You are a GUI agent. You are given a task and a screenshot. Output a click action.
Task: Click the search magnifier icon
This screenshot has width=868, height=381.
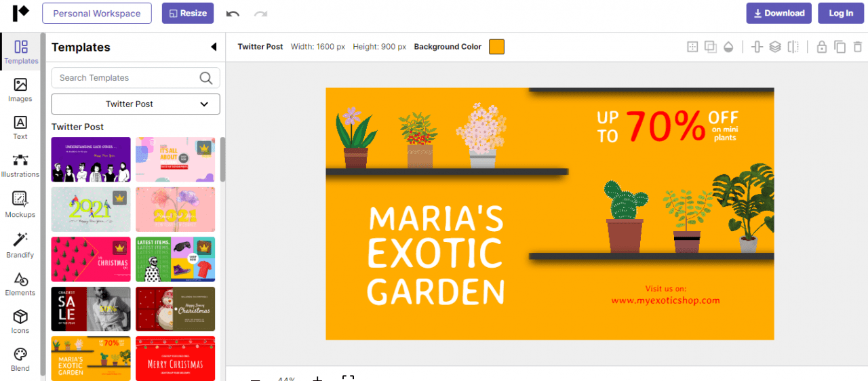206,78
